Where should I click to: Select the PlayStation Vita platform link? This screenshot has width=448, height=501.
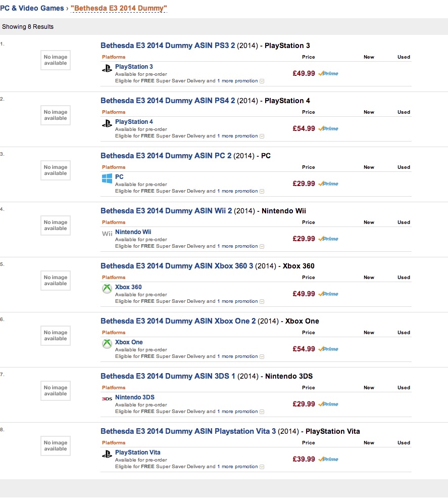(x=137, y=452)
